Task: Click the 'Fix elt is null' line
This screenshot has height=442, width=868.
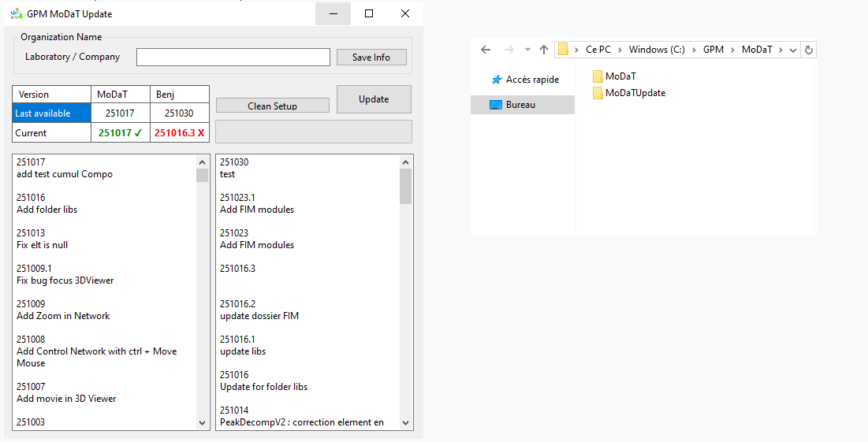Action: (x=42, y=245)
